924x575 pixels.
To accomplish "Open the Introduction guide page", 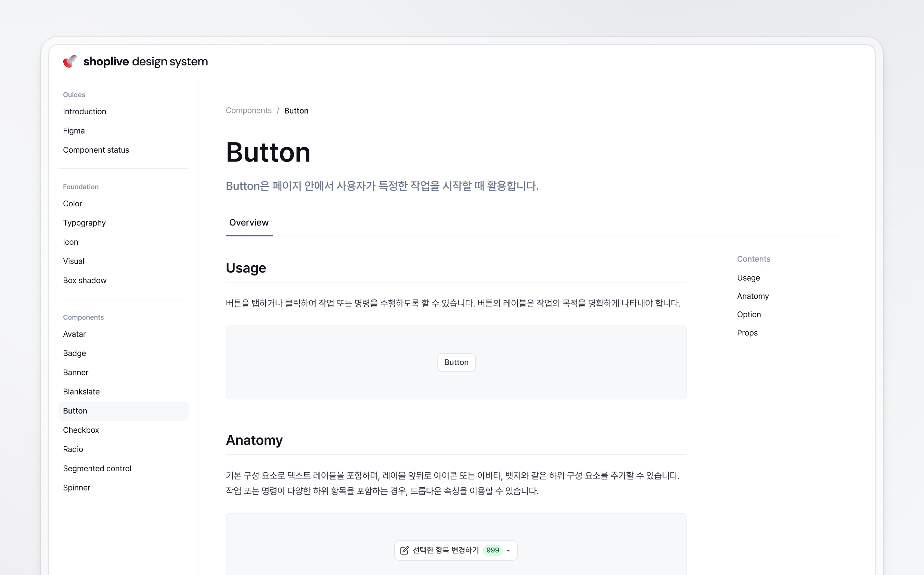I will (85, 112).
